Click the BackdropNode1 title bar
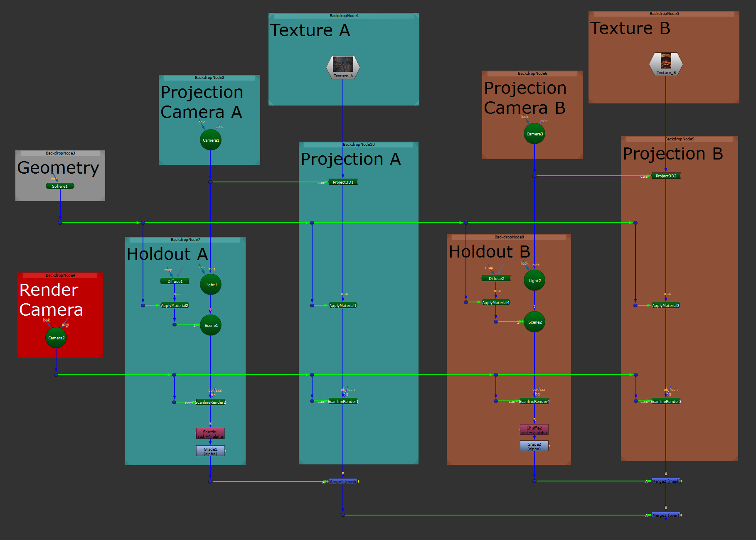The width and height of the screenshot is (756, 540). point(344,16)
